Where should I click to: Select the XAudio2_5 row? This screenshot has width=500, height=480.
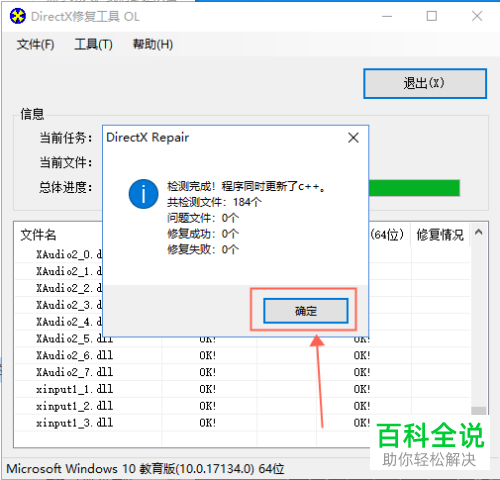click(242, 339)
